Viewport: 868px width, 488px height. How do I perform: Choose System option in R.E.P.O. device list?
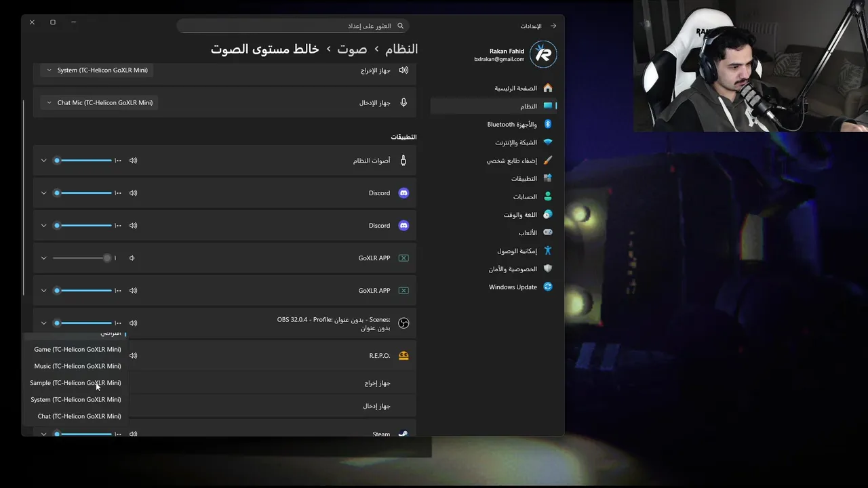coord(75,399)
